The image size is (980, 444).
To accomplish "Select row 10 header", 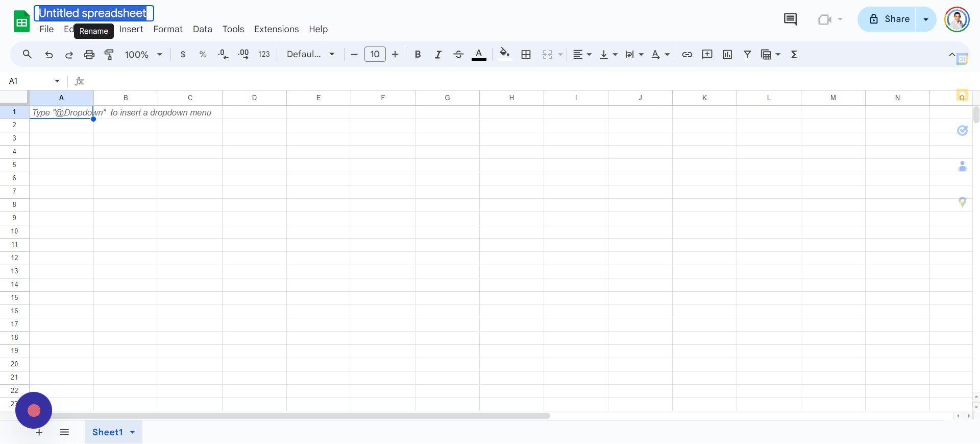I will pos(14,231).
